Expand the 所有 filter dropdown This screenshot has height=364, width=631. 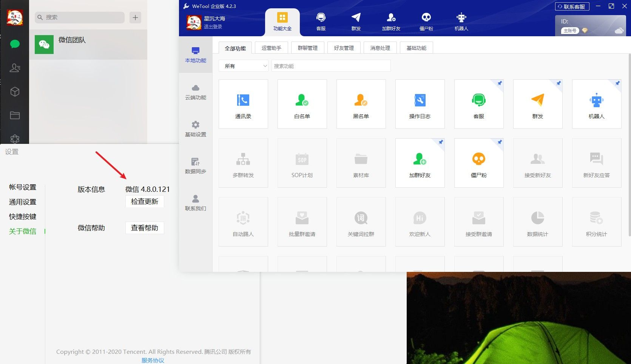click(244, 66)
